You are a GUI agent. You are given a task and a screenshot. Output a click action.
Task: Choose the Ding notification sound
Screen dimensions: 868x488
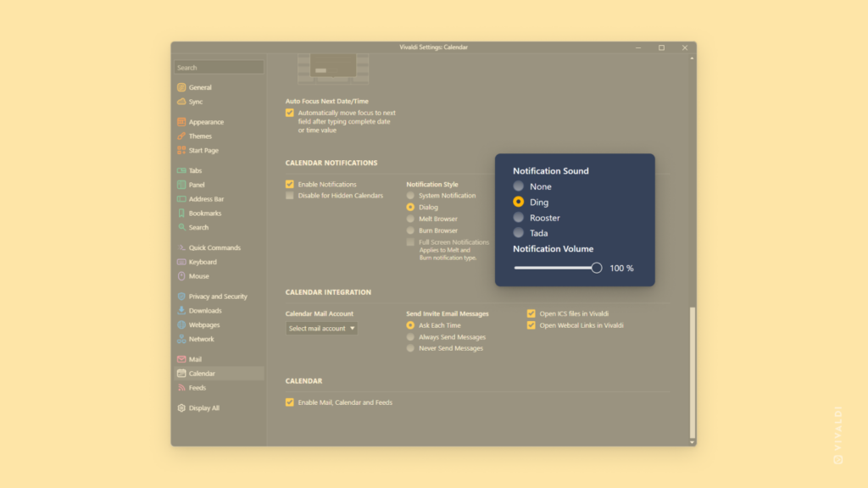coord(518,202)
